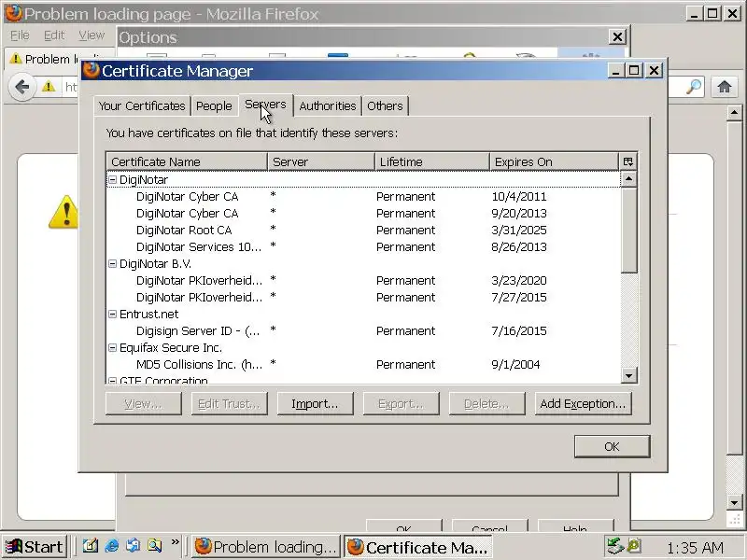Click the Delete... button
Screen dimensions: 747x560
[x=486, y=404]
